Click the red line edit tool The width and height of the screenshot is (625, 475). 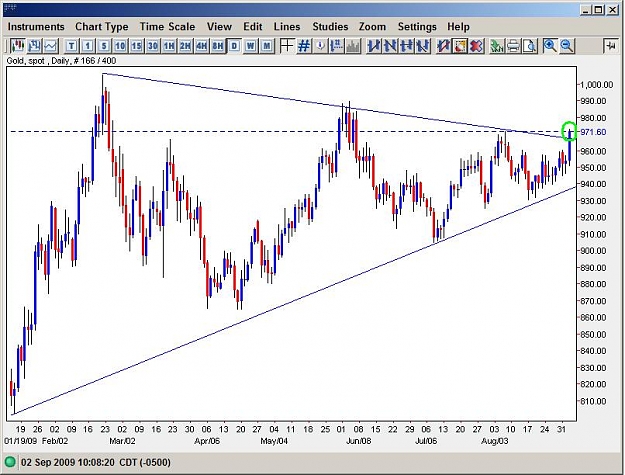click(443, 46)
